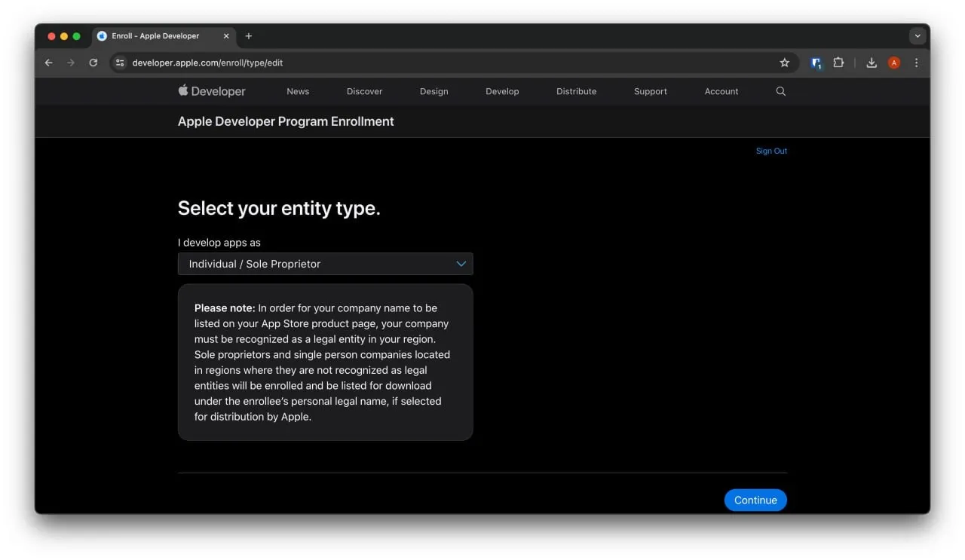The width and height of the screenshot is (965, 560).
Task: Select the Enroll - Apple Developer tab
Action: 164,36
